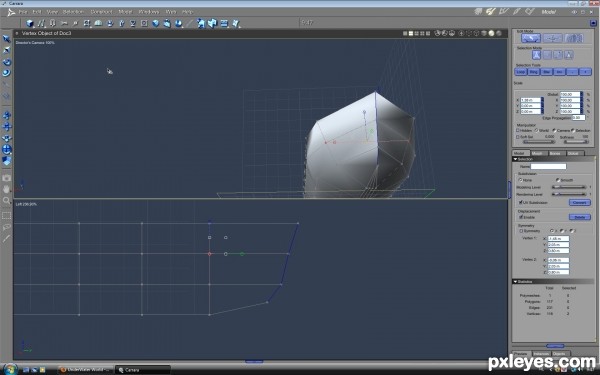The width and height of the screenshot is (600, 375).
Task: Switch to the Morph tab
Action: 537,153
